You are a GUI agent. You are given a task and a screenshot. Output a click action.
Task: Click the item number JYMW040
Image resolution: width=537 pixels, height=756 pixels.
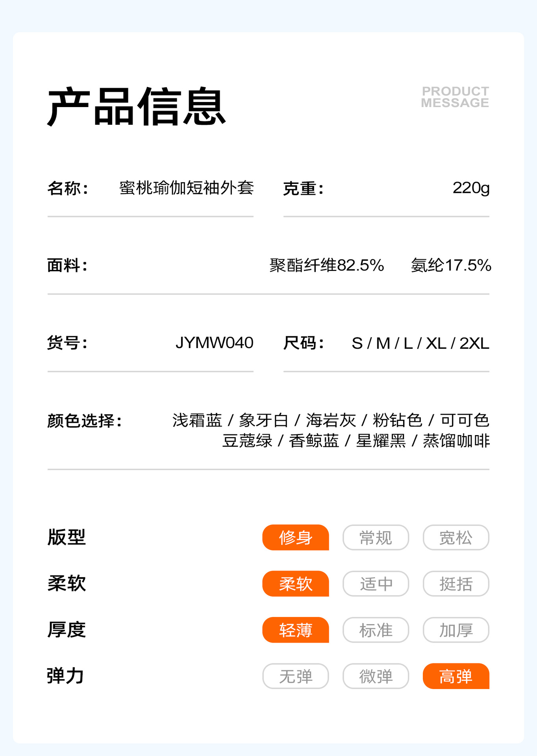click(215, 343)
